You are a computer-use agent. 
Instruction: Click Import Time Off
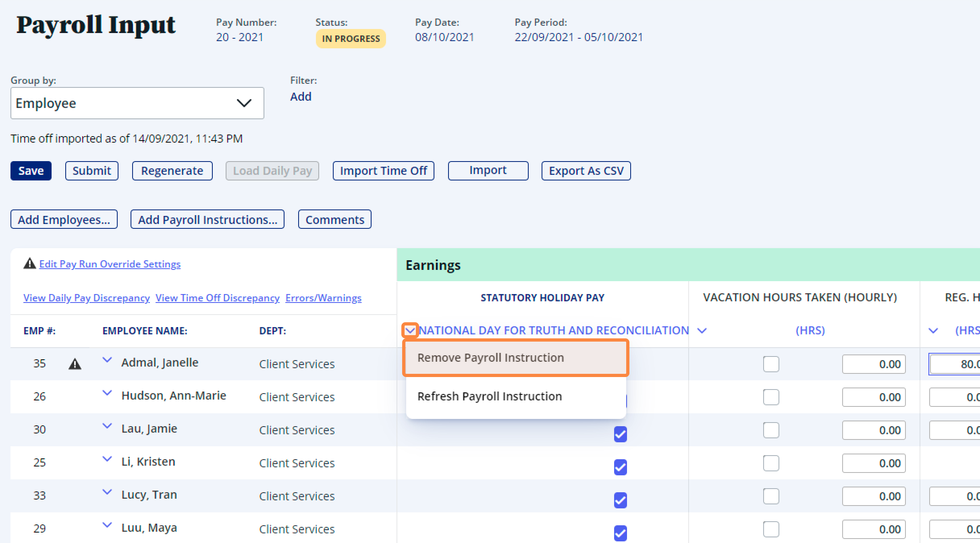383,171
